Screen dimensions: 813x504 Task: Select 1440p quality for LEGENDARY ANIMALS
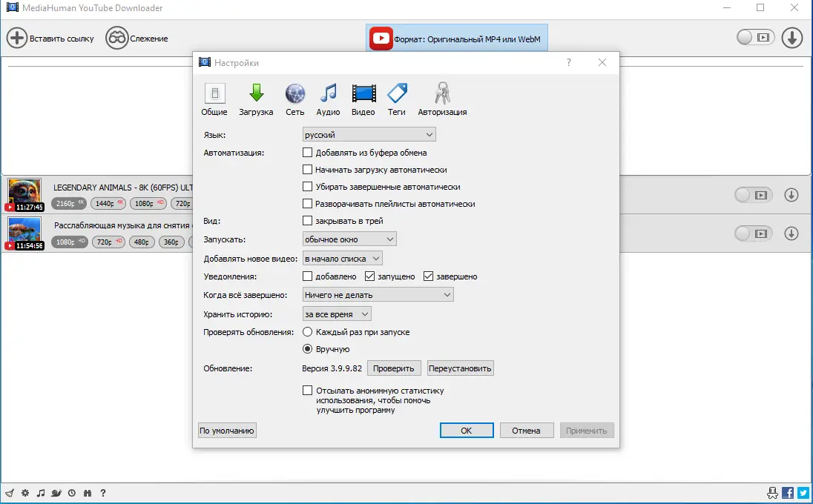pos(108,203)
